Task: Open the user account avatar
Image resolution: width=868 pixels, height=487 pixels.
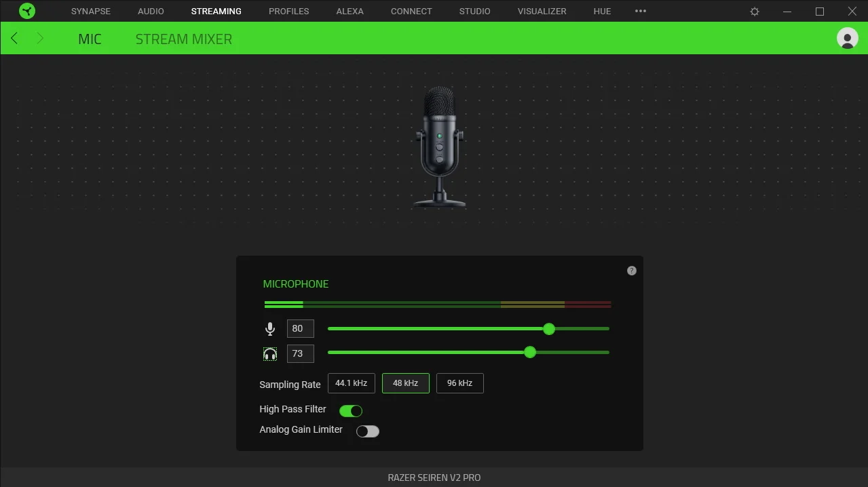Action: click(847, 38)
